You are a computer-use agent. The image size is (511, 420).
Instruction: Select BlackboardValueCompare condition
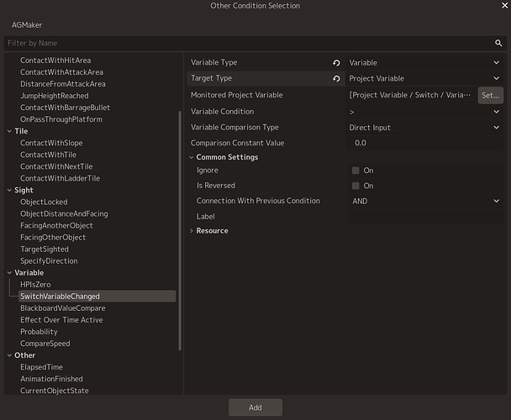62,308
